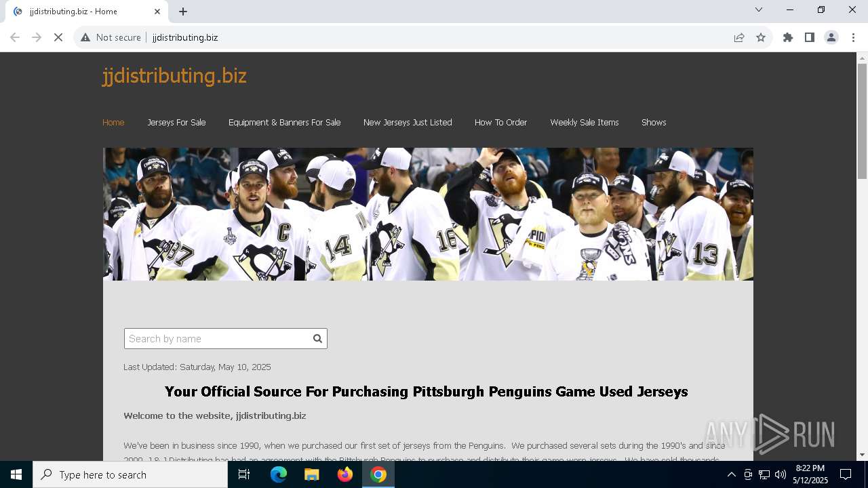Screen dimensions: 868x488
Task: Click the jjdistributing.biz site title
Action: pyautogui.click(x=174, y=75)
